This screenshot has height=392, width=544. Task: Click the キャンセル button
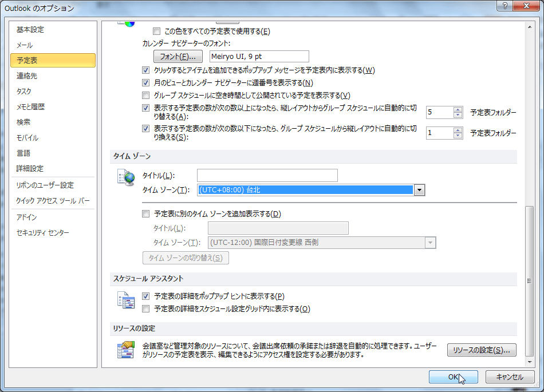pos(510,377)
